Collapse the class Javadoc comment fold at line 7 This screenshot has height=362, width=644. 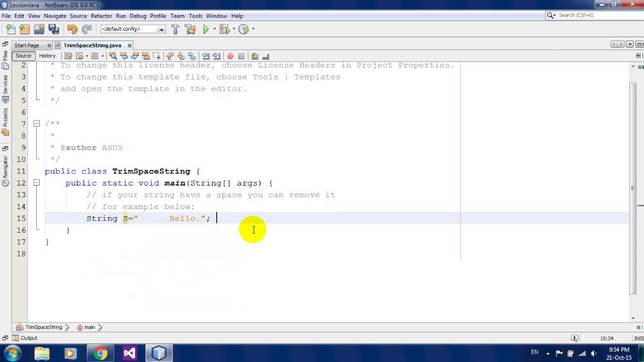[36, 124]
